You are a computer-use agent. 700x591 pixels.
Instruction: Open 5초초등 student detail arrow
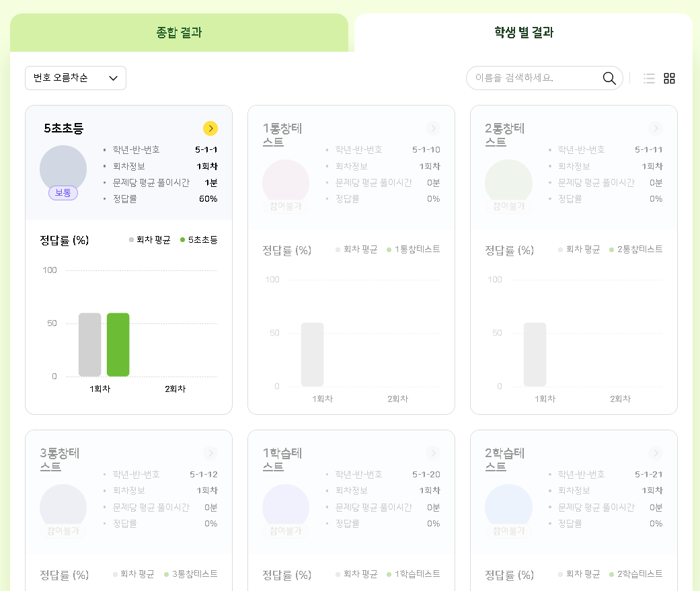(210, 128)
